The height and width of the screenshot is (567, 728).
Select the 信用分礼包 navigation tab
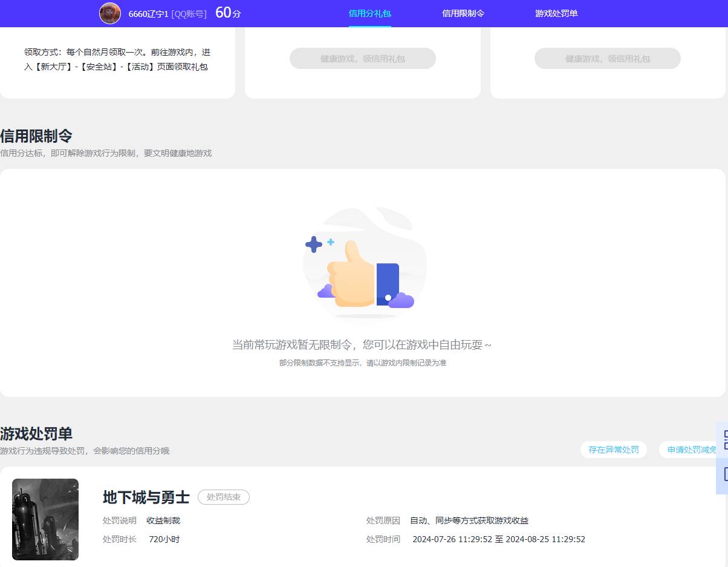coord(370,13)
